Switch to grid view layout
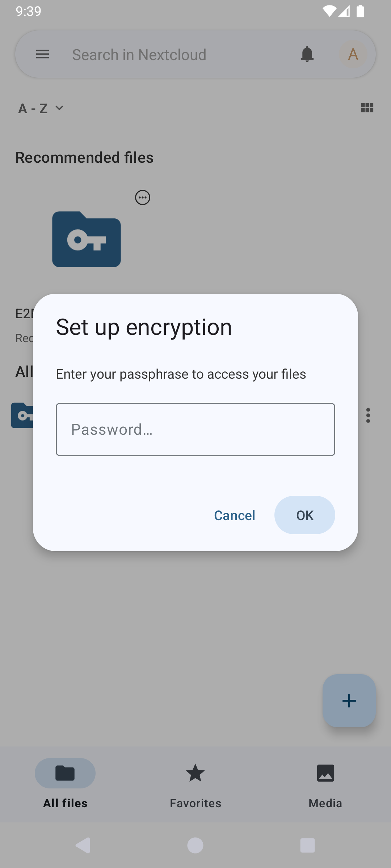The height and width of the screenshot is (868, 391). pos(367,108)
